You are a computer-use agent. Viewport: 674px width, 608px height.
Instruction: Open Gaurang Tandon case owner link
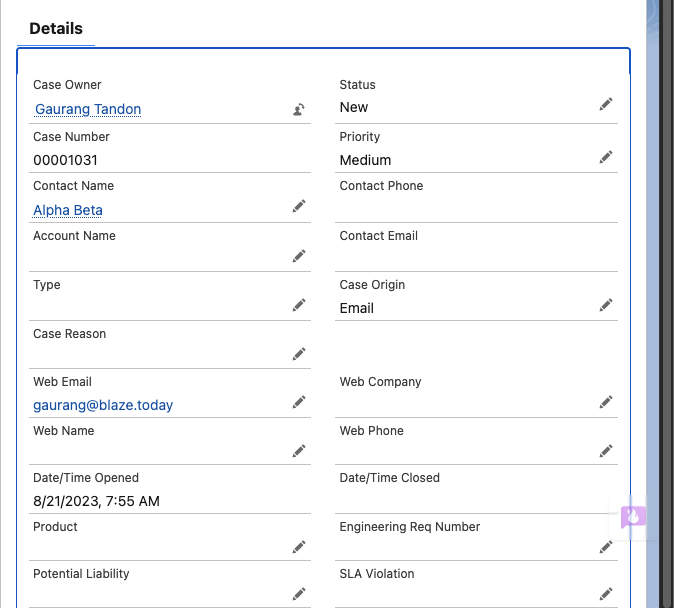88,109
